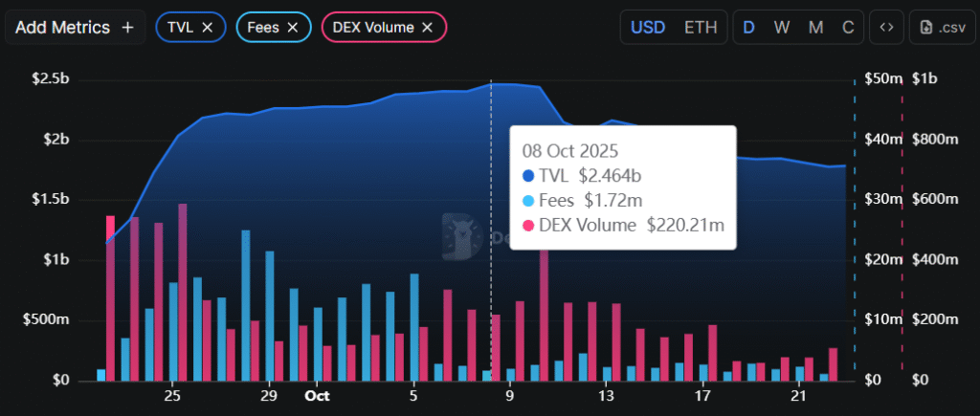
Task: Click the plus icon in Add Metrics
Action: click(127, 28)
